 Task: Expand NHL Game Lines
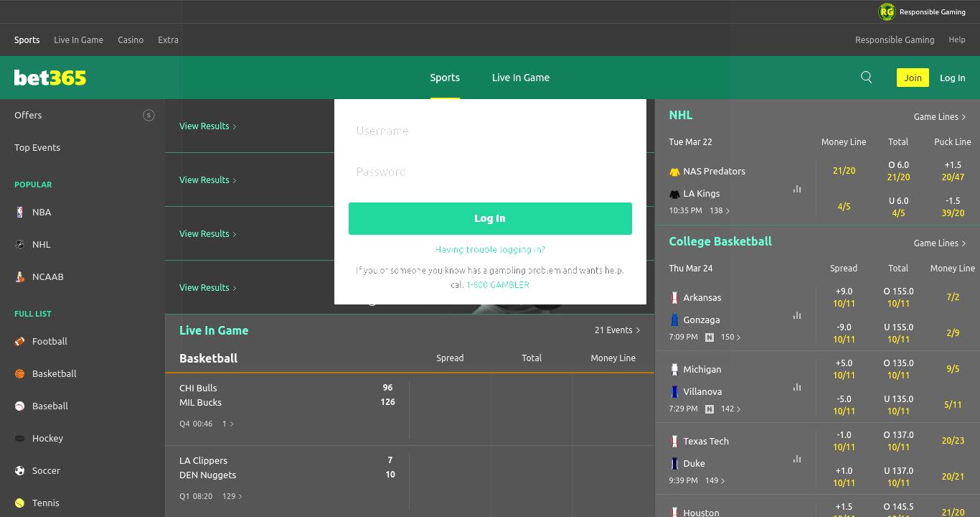[x=940, y=116]
